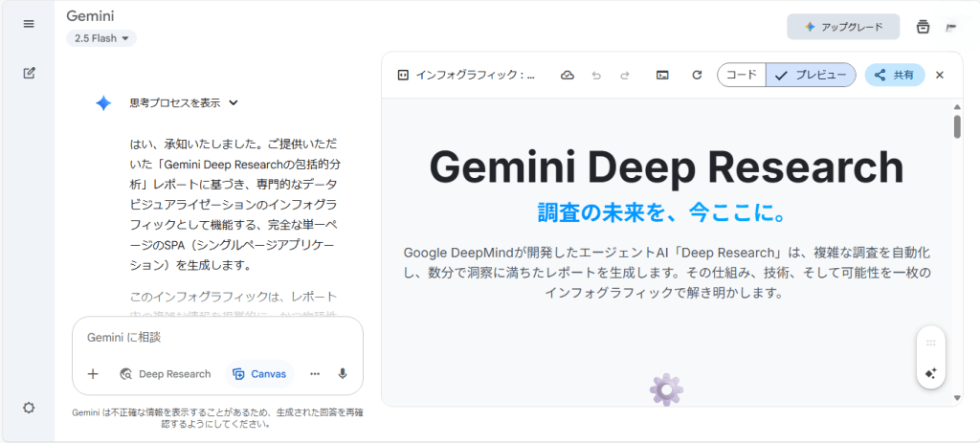Screen dimensions: 980x443
Task: Click the archive box icon at top right
Action: [x=923, y=27]
